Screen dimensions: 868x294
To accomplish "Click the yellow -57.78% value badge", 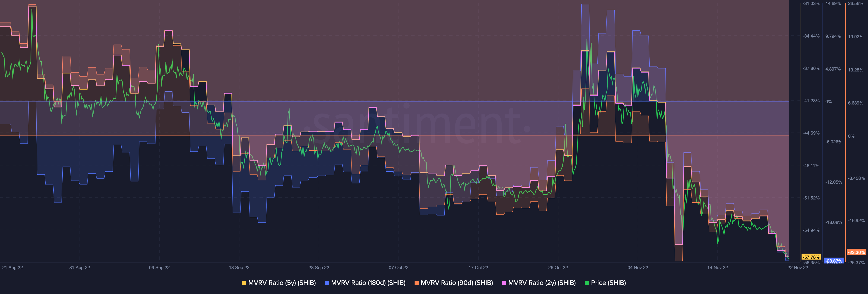I will (x=811, y=257).
